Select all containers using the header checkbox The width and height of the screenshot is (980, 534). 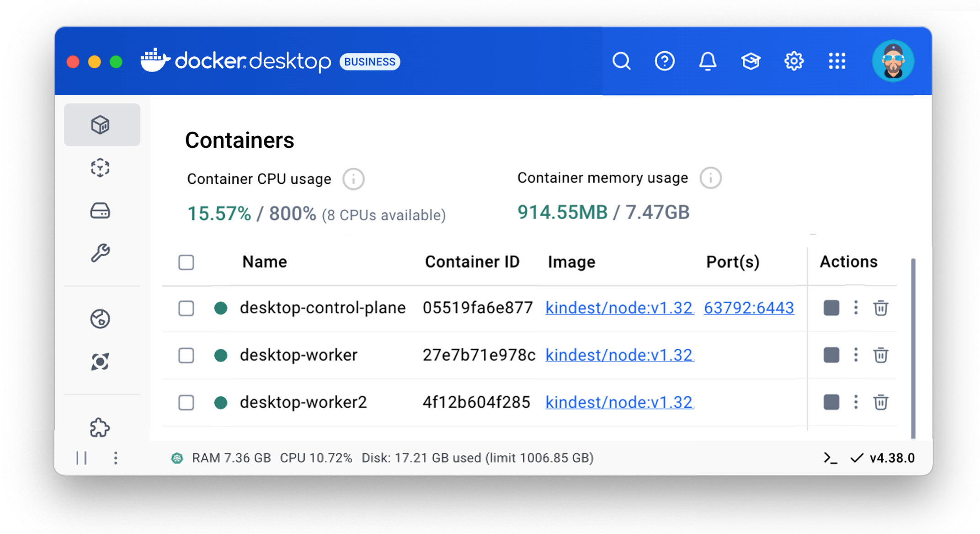coord(186,262)
